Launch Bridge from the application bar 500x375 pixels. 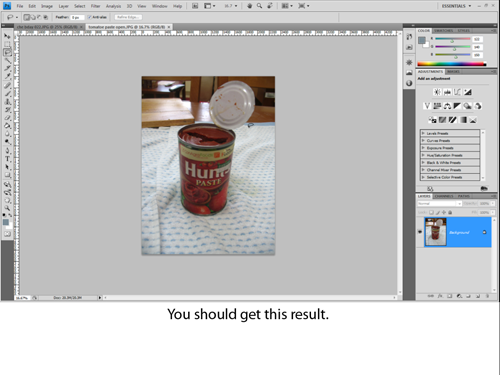tap(195, 6)
